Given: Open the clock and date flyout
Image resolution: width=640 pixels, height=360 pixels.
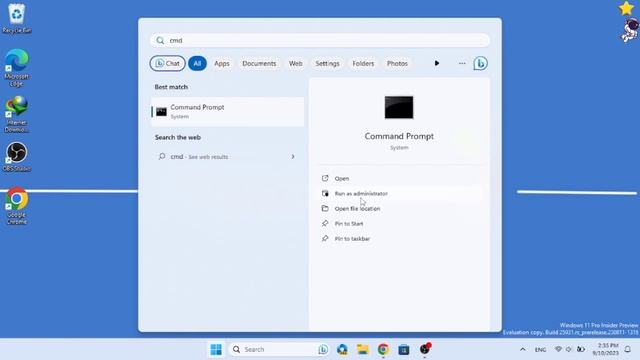Looking at the screenshot, I should [605, 349].
